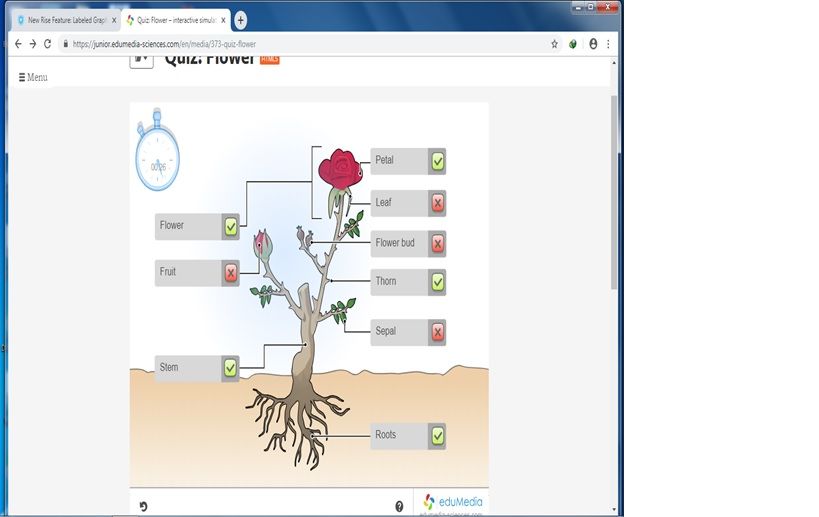819x517 pixels.
Task: Click the red X on Fruit label
Action: point(230,273)
